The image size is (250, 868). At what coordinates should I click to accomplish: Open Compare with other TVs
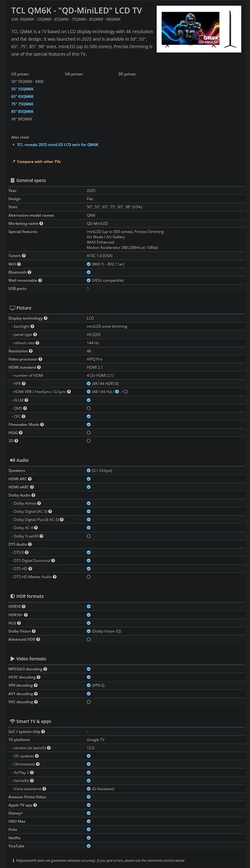pos(39,162)
